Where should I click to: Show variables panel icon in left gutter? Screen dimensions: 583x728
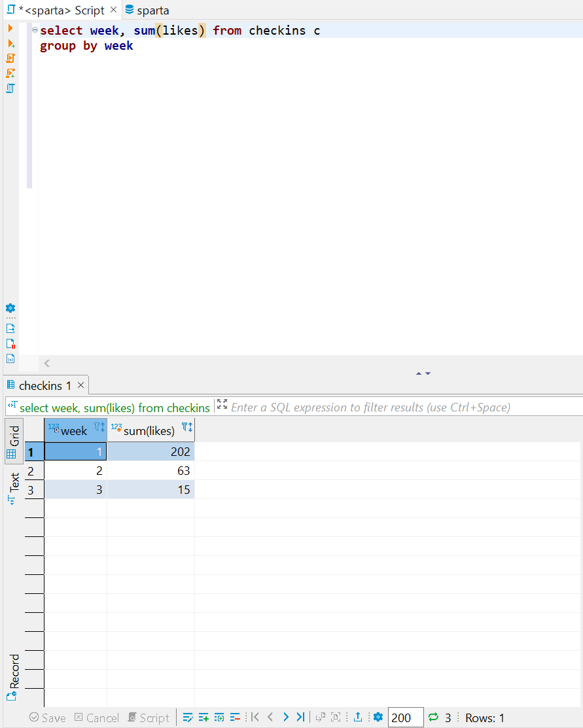[x=10, y=358]
